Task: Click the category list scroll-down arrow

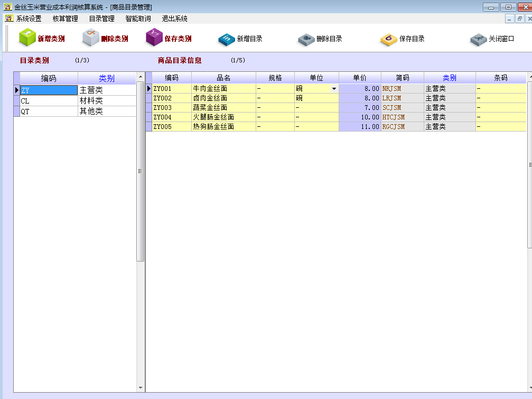Action: pyautogui.click(x=141, y=388)
